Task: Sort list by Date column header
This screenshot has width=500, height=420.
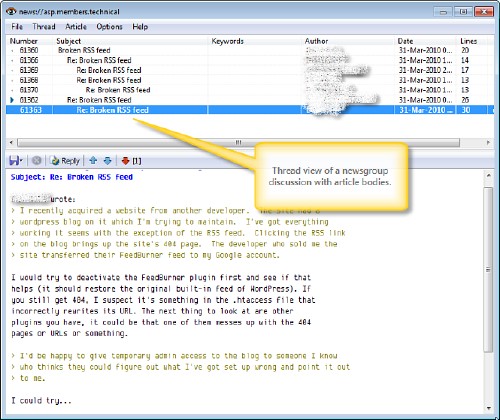Action: point(426,41)
